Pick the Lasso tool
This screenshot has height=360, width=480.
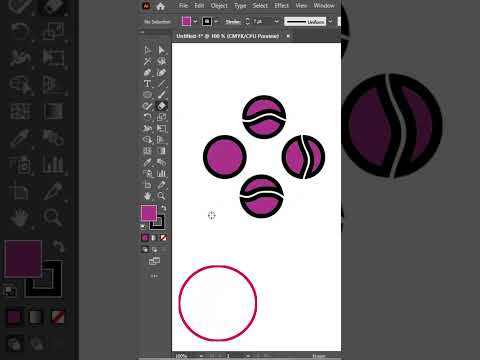pos(162,61)
